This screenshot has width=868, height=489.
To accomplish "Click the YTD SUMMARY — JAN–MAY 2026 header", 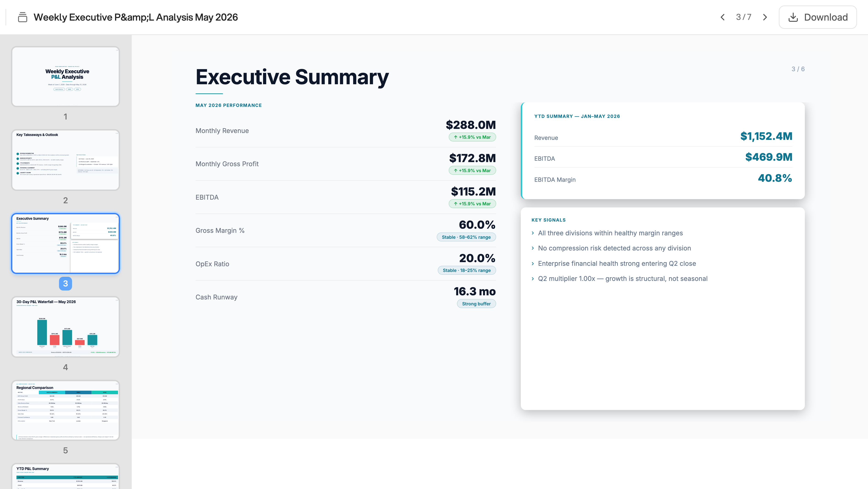I will [577, 116].
